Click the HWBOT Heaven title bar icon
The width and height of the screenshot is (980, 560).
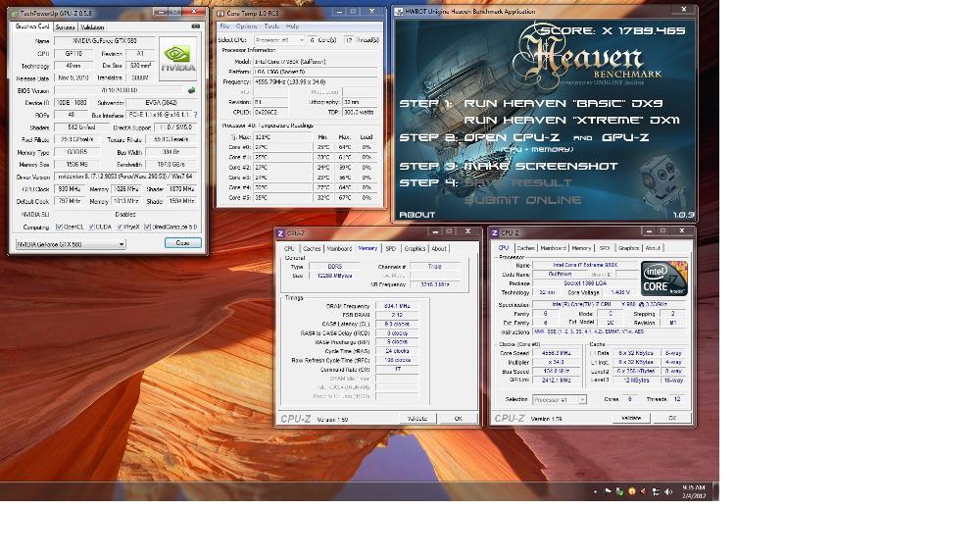click(x=399, y=11)
